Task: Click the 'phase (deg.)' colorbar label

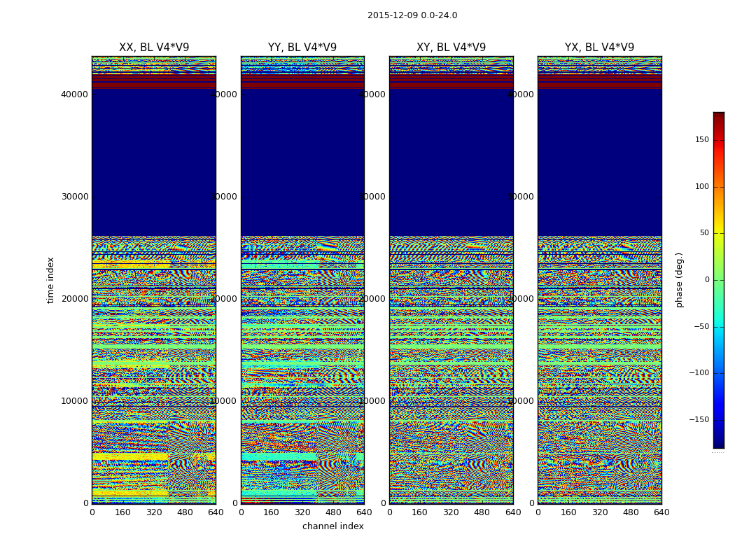Action: pyautogui.click(x=679, y=280)
